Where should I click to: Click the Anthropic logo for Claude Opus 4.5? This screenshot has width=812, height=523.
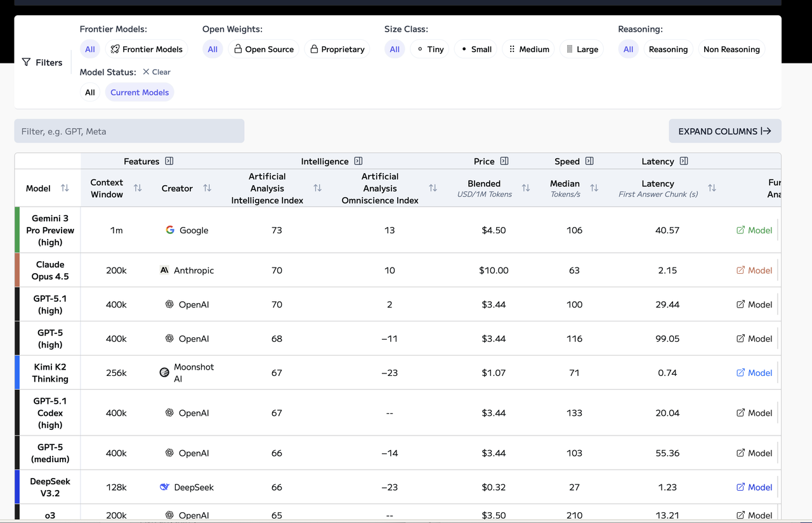[164, 270]
